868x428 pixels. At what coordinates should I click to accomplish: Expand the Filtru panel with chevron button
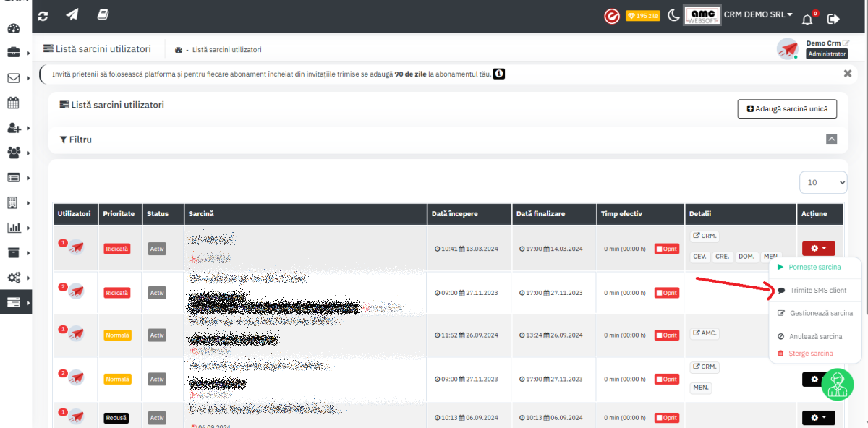tap(831, 140)
